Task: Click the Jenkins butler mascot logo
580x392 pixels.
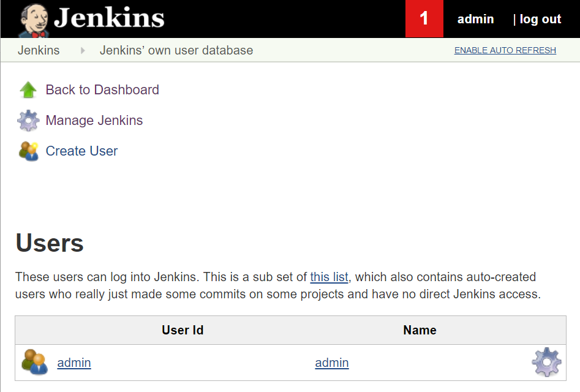Action: [33, 21]
